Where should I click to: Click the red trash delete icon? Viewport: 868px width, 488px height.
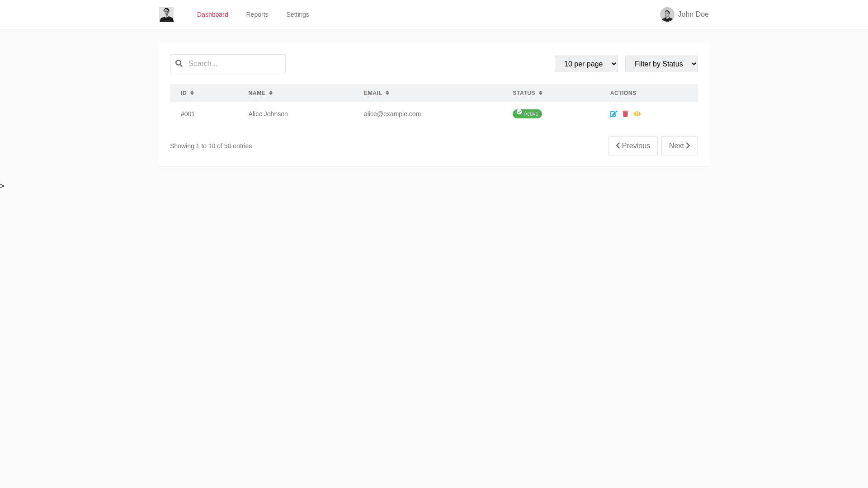625,114
